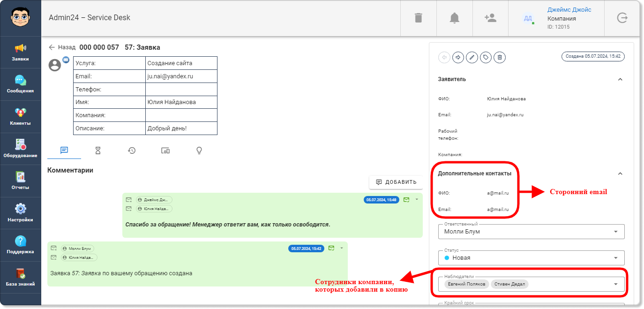
Task: Edit the ticket with the pencil icon
Action: point(472,57)
